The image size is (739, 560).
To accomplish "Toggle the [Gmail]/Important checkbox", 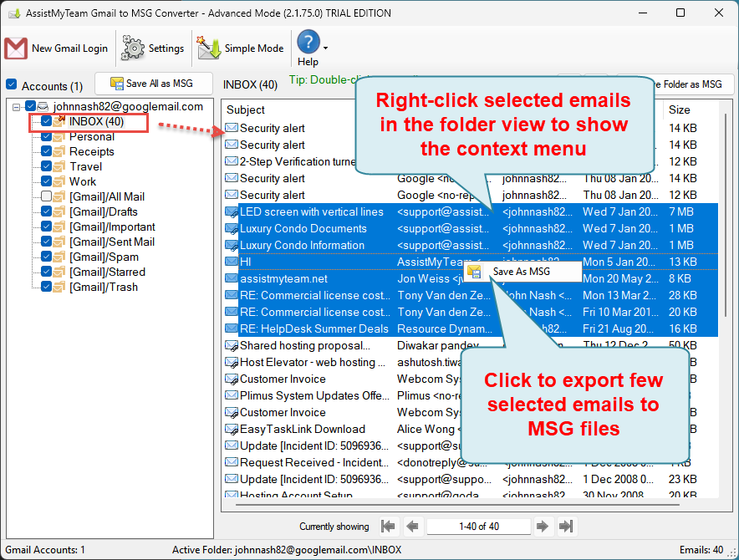I will coord(46,227).
